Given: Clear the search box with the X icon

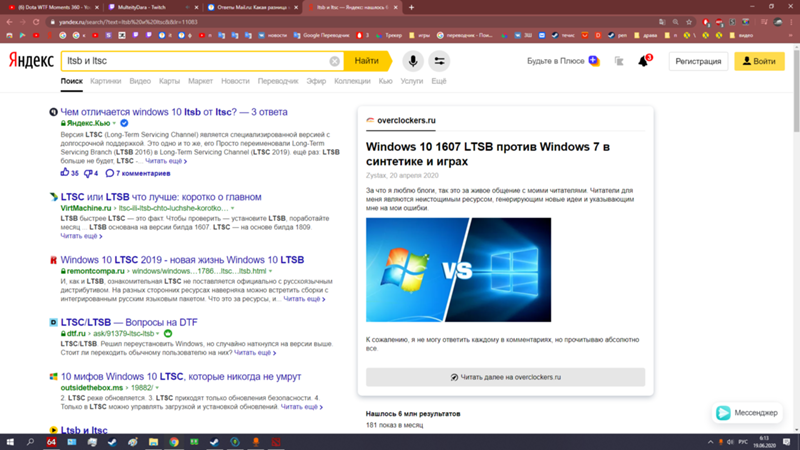Looking at the screenshot, I should click(x=334, y=61).
